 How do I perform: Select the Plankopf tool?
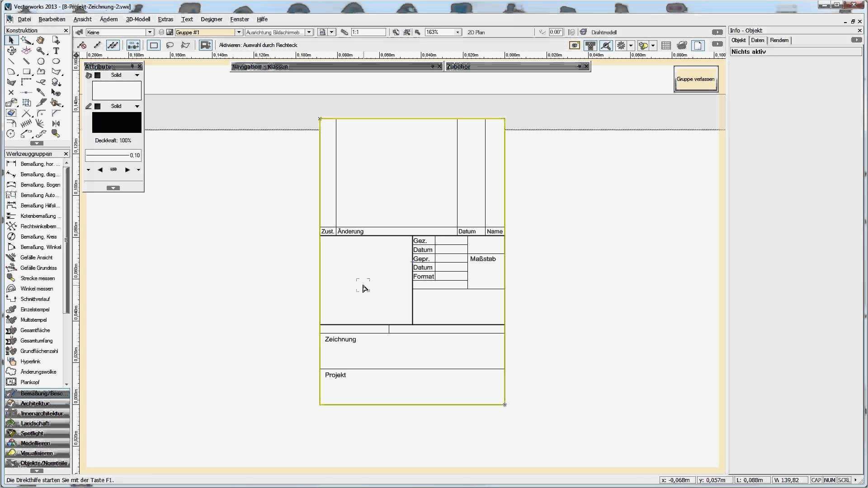click(x=30, y=382)
